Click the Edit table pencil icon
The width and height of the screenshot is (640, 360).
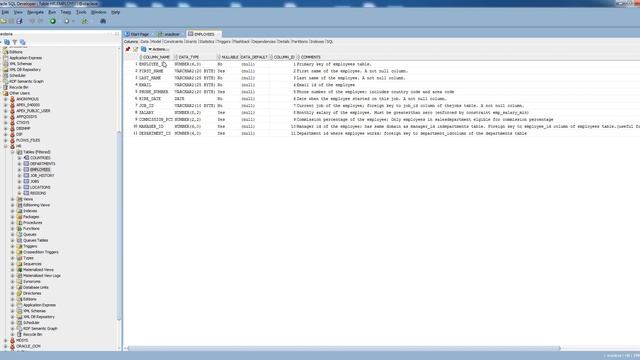136,49
